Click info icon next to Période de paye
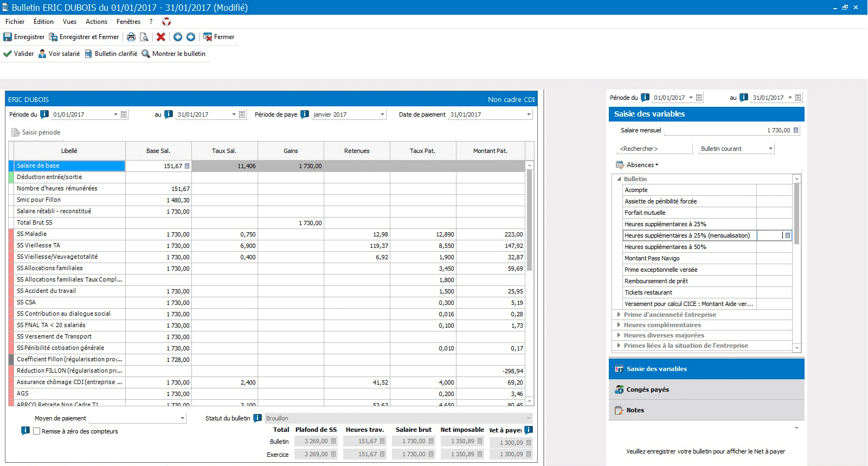868x466 pixels. point(305,114)
